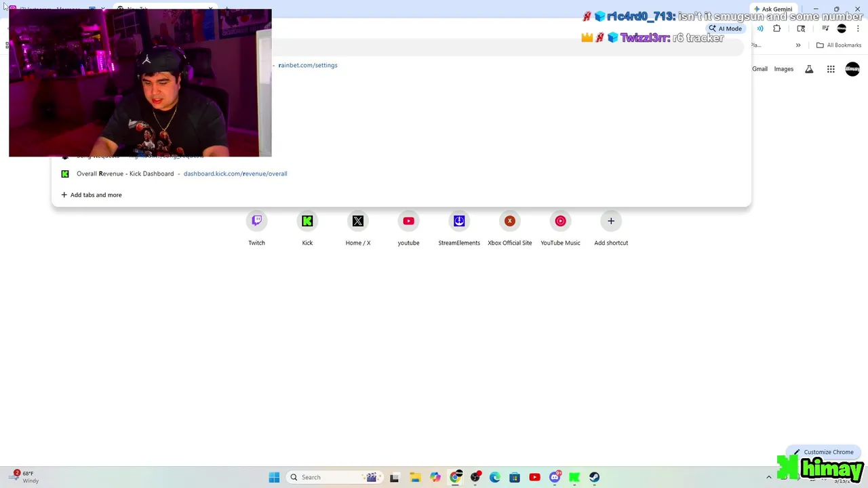The width and height of the screenshot is (868, 488).
Task: Open the Twitch shortcut tile
Action: (256, 228)
